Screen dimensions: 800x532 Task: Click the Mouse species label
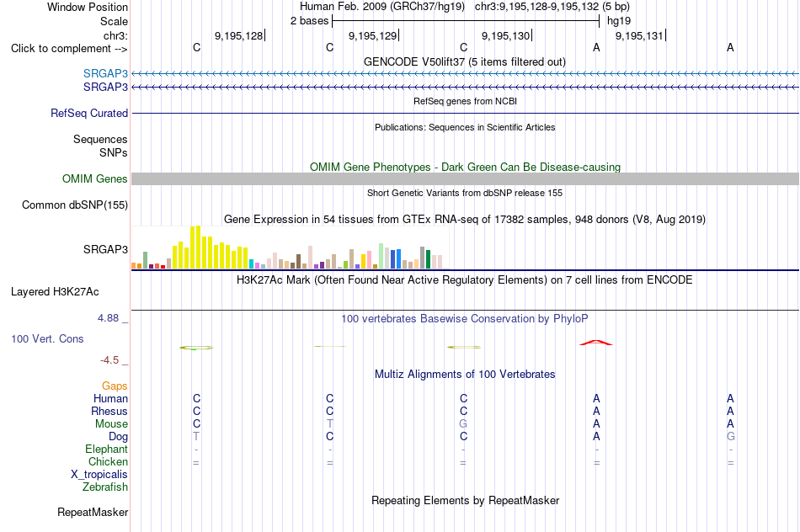(111, 424)
